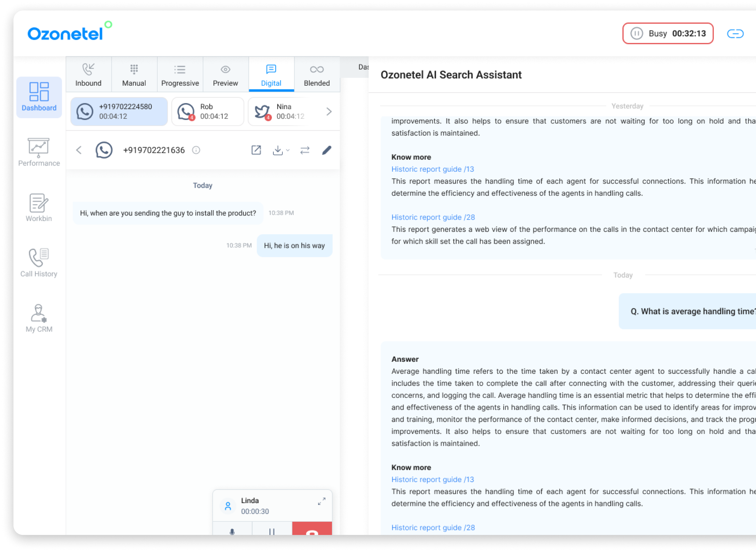Click the open external window icon
Viewport: 756px width, 551px height.
[255, 150]
